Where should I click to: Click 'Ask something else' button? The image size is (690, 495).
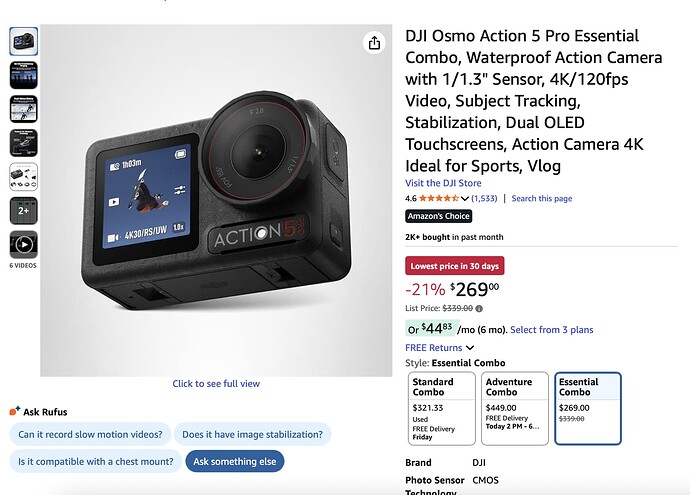click(x=235, y=461)
